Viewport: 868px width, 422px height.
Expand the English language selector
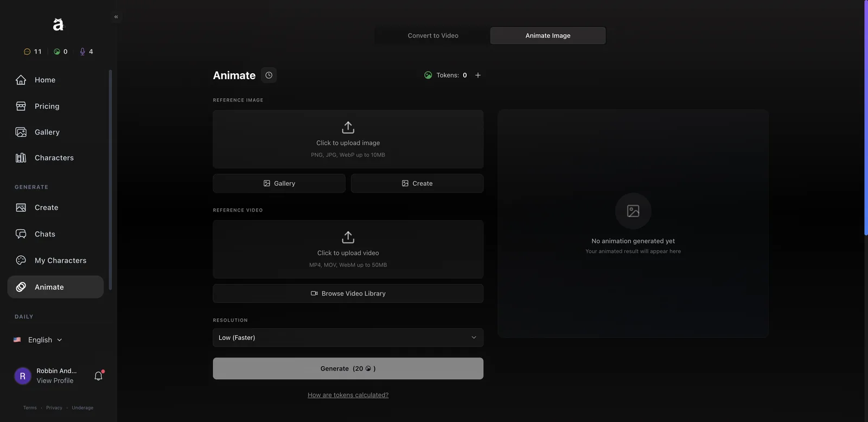pyautogui.click(x=38, y=340)
